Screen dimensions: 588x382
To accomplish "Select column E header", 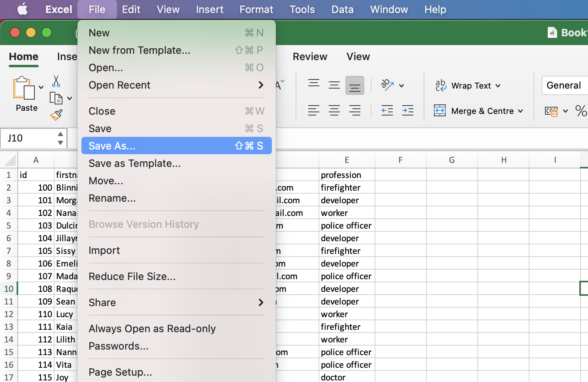I will coord(347,160).
